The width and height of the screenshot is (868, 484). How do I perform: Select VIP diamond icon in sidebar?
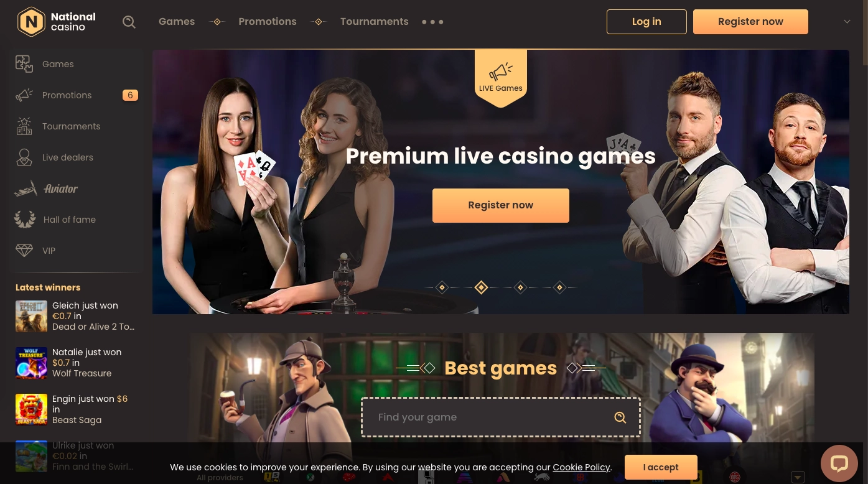click(x=24, y=251)
